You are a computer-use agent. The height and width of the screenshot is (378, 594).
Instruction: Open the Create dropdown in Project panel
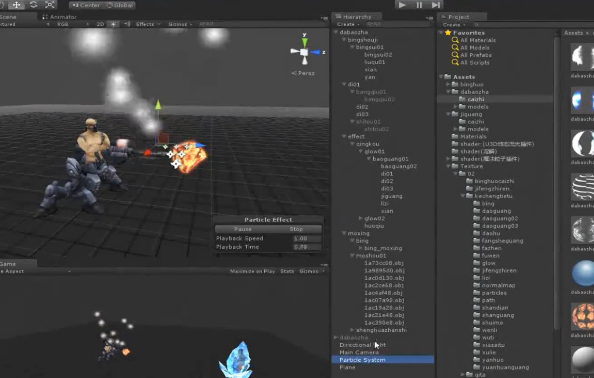point(453,25)
